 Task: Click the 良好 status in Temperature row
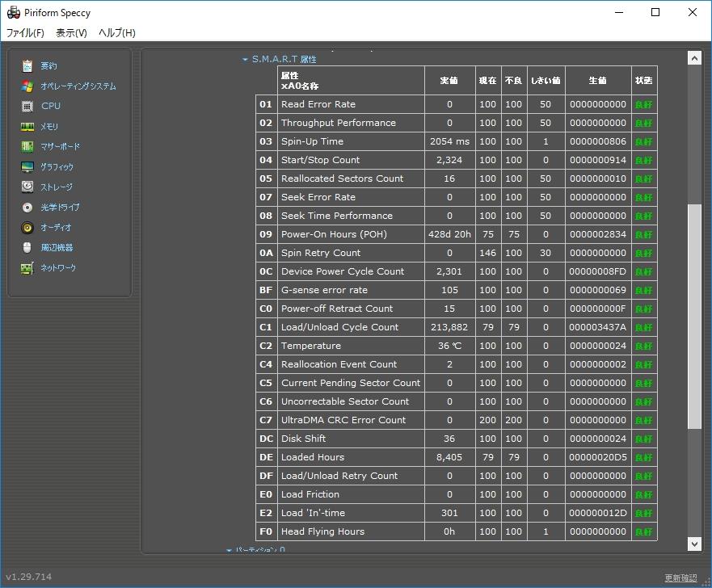pos(644,346)
